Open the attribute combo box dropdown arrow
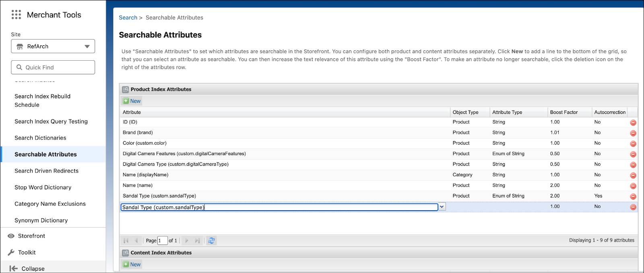This screenshot has width=644, height=273. coord(442,207)
